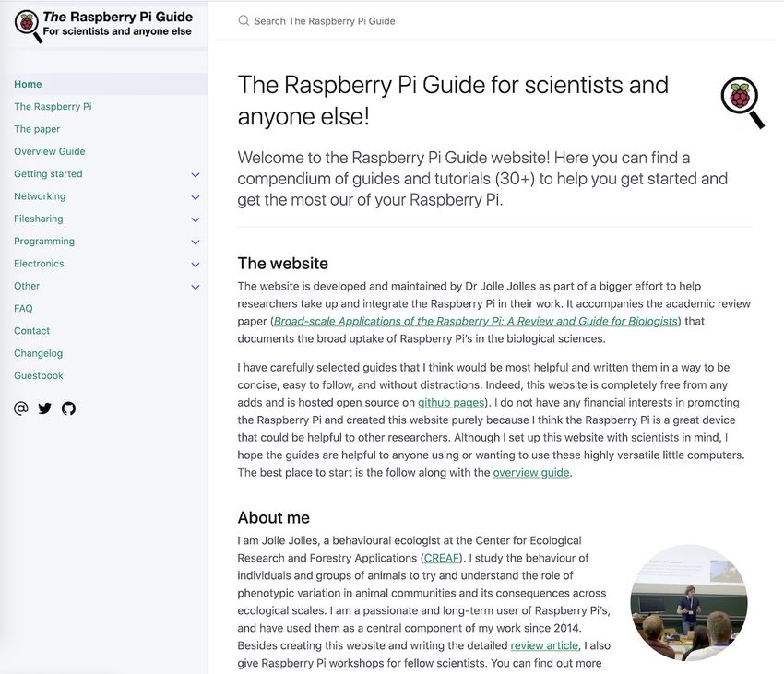Expand the Electronics section chevron
This screenshot has height=674, width=784.
point(196,265)
